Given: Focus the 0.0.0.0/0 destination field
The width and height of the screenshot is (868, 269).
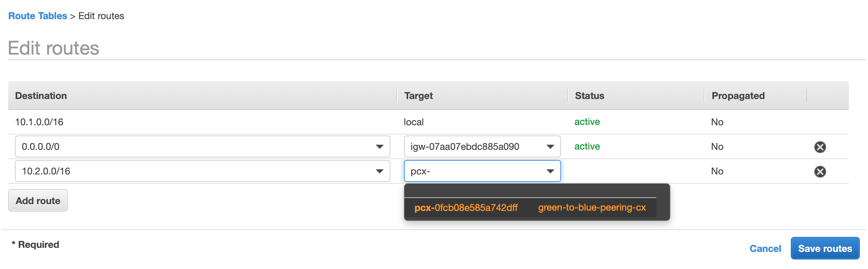Looking at the screenshot, I should pos(202,147).
